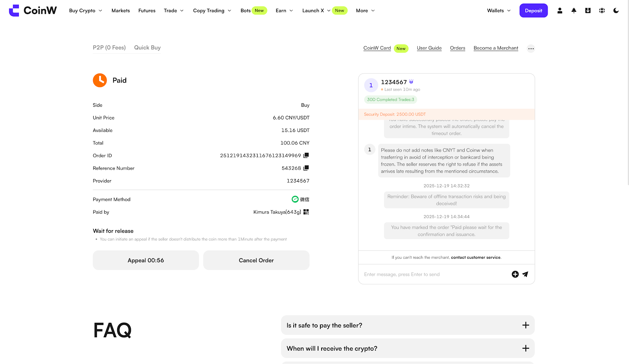629x364 pixels.
Task: Open the app download icon
Action: tap(588, 11)
